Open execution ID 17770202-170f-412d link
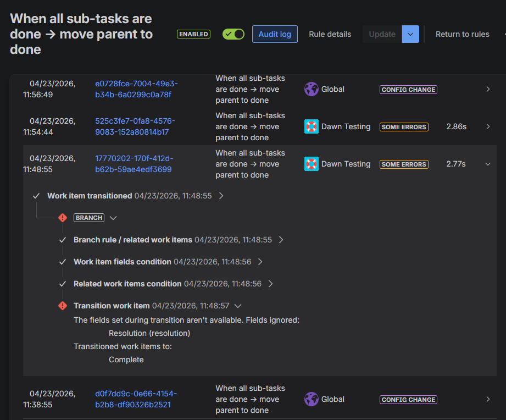Viewport: 506px width, 420px height. coord(134,164)
